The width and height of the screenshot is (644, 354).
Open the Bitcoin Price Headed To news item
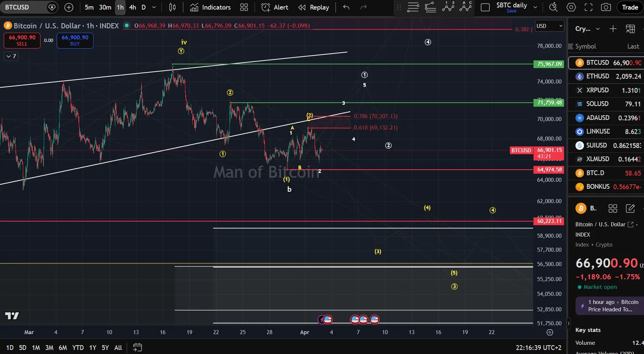pyautogui.click(x=610, y=306)
